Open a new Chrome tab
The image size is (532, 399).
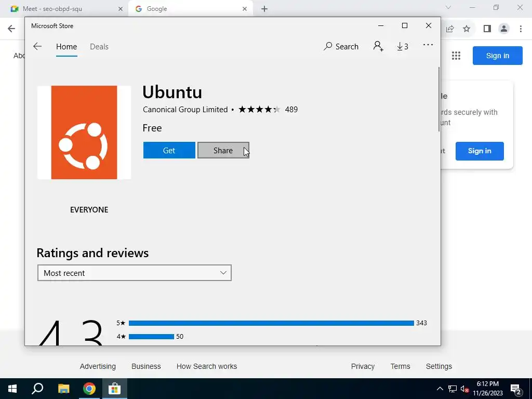[264, 9]
